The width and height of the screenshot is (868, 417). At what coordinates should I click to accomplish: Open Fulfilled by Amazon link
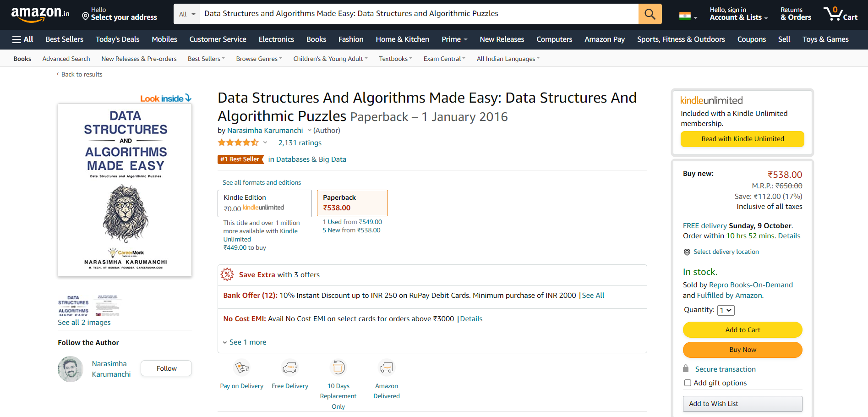730,295
